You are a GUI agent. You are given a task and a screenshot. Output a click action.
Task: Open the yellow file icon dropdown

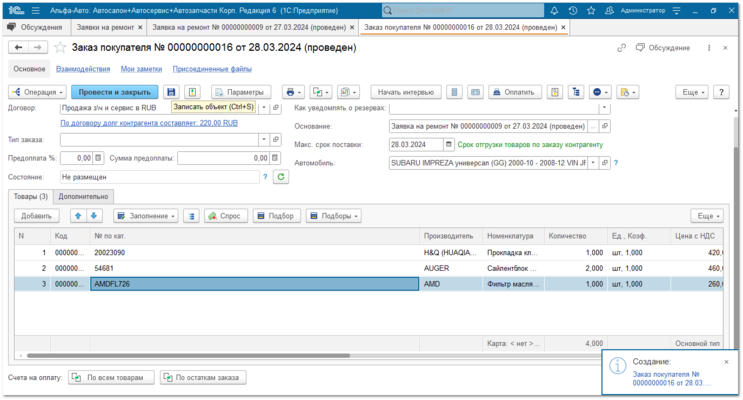click(628, 92)
